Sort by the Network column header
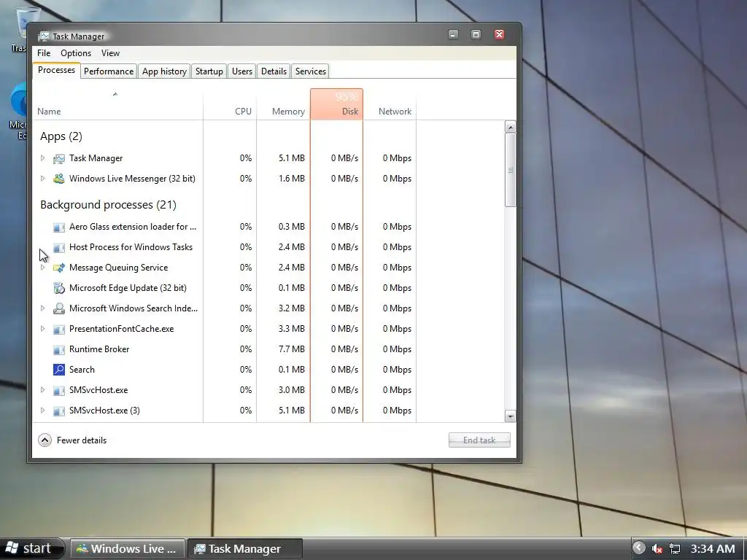This screenshot has height=560, width=747. [390, 104]
